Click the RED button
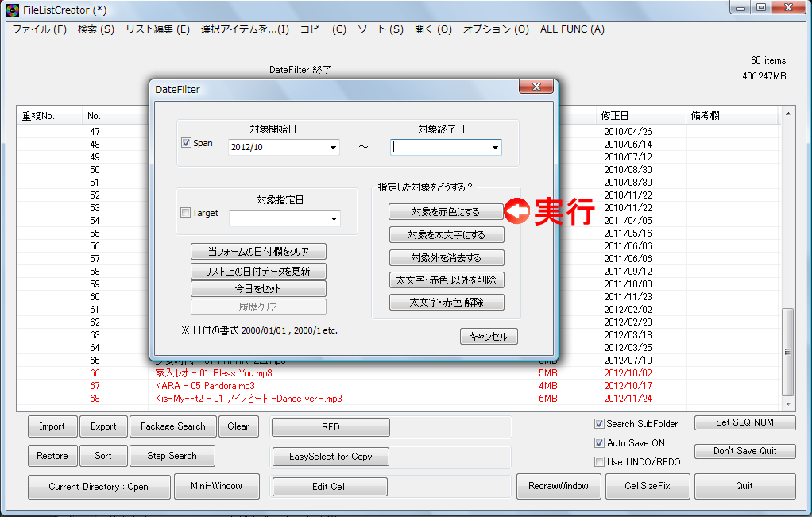Screen dimensions: 812x517 [330, 426]
